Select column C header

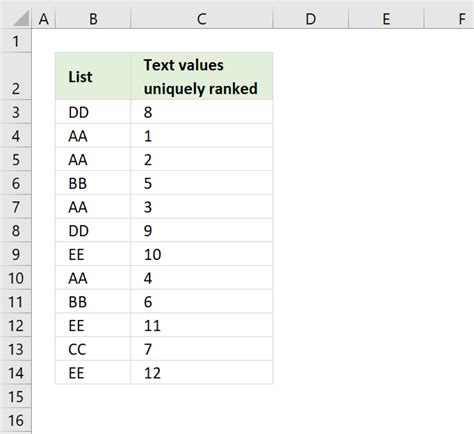coord(202,19)
